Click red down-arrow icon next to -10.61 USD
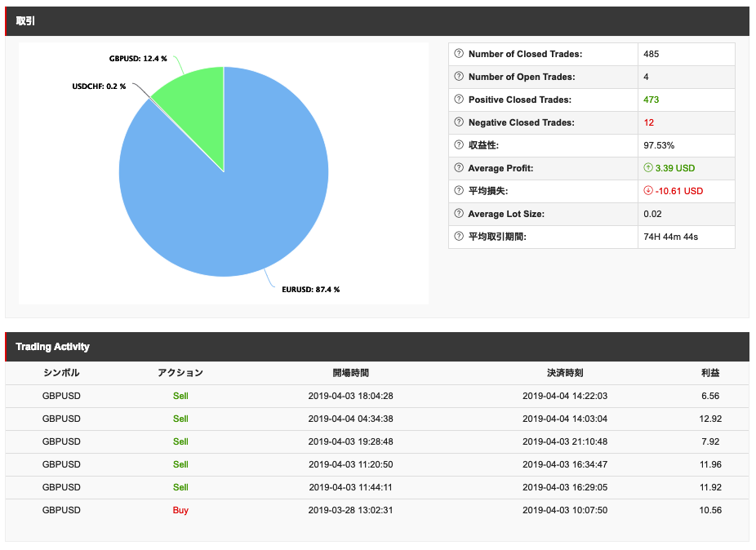Screen dimensions: 756x550 click(x=648, y=190)
